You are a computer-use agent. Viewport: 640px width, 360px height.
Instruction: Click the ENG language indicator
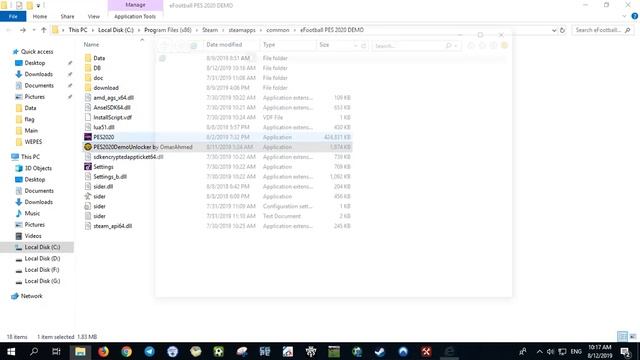point(576,351)
